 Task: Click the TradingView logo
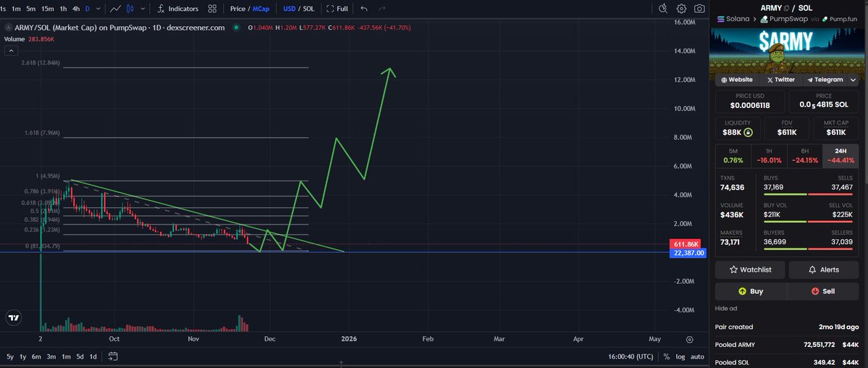pyautogui.click(x=13, y=317)
